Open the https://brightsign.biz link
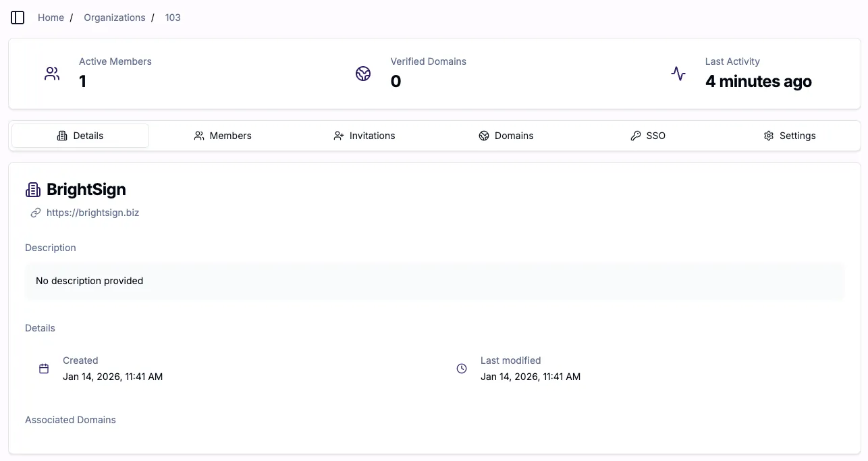 coord(93,213)
